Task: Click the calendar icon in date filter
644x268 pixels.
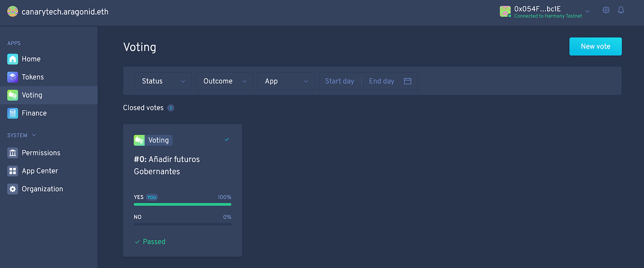Action: click(408, 81)
